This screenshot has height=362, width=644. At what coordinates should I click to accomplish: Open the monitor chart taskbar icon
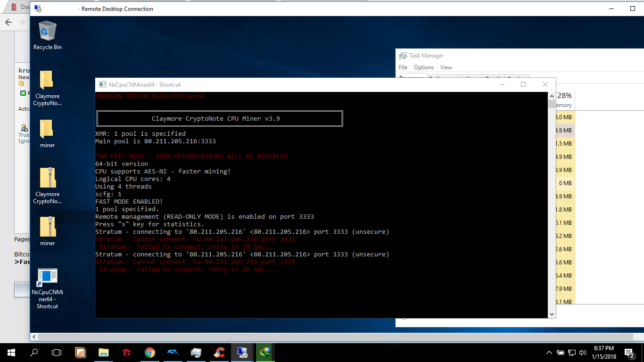[x=196, y=352]
